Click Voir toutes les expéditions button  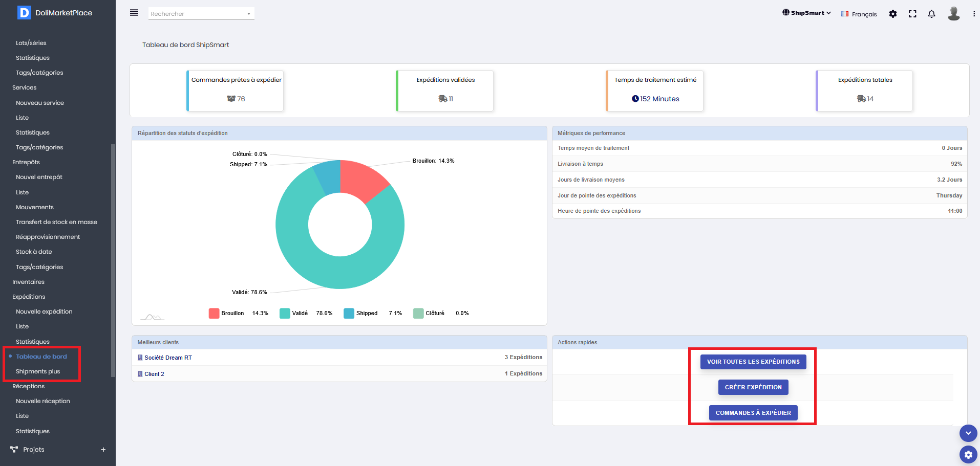point(753,362)
